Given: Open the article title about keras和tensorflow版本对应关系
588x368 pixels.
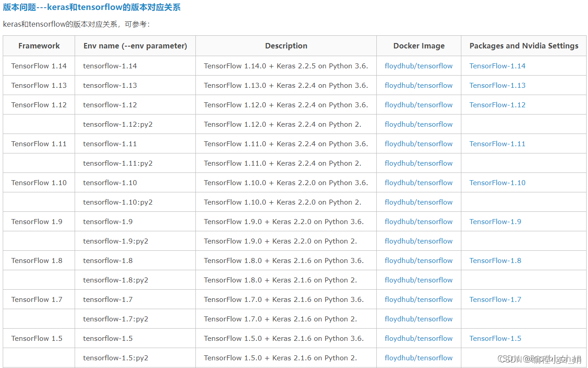Looking at the screenshot, I should pos(92,8).
